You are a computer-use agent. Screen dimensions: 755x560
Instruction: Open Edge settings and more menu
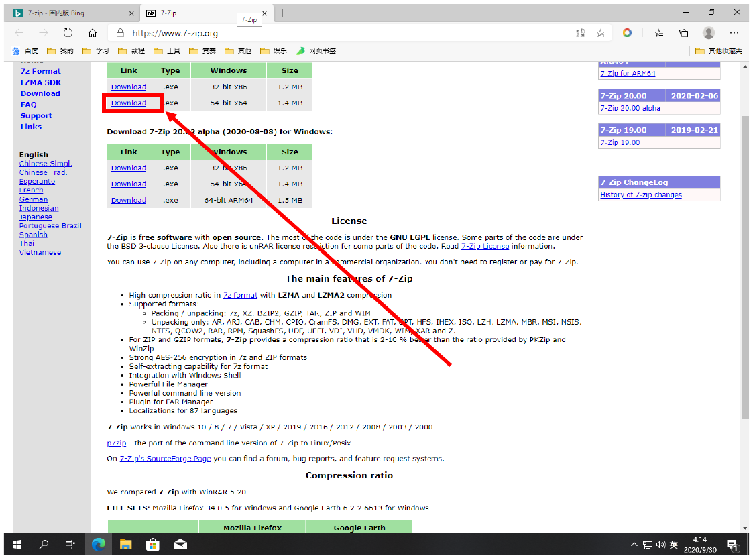coord(734,33)
